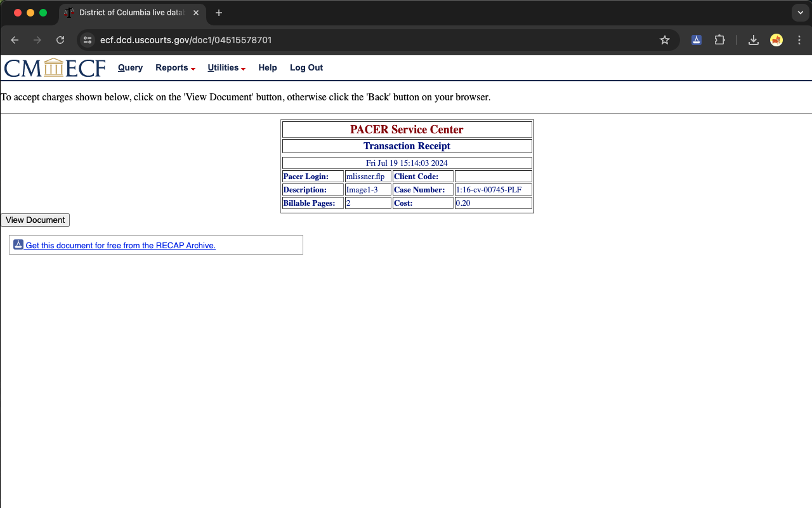Click the PACER Service Center heading
This screenshot has height=508, width=812.
click(407, 130)
